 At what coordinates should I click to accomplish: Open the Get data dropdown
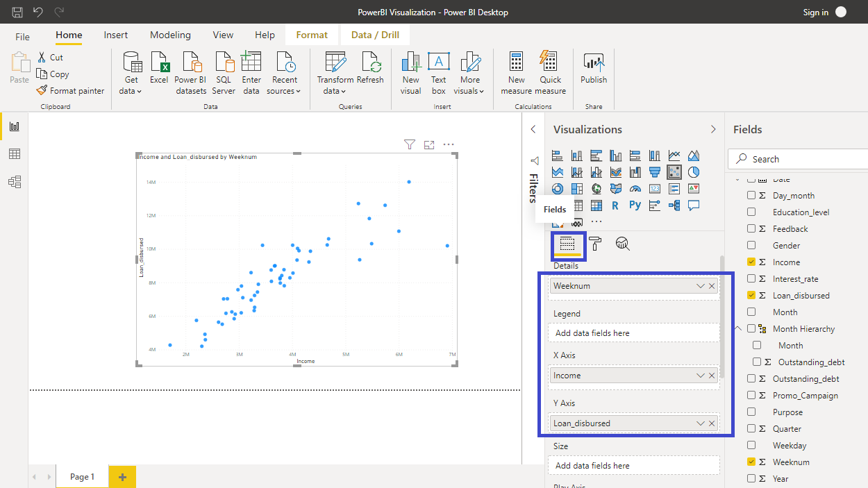(x=131, y=72)
